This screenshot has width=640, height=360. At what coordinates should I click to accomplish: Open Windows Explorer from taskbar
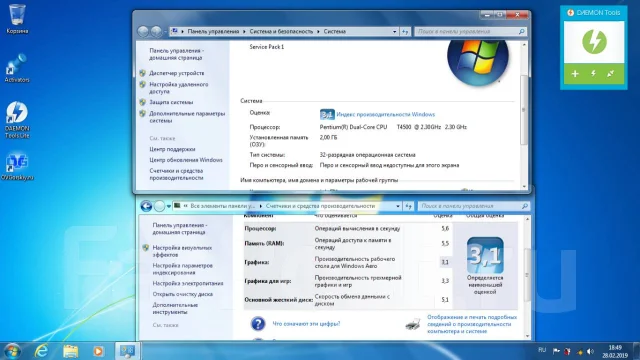coord(71,351)
